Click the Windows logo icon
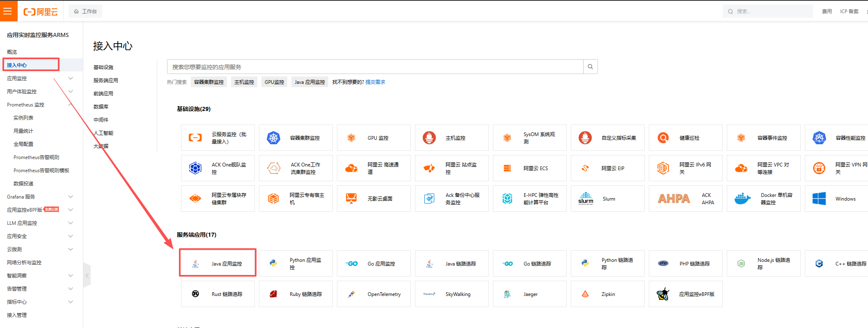The image size is (868, 328). (819, 199)
